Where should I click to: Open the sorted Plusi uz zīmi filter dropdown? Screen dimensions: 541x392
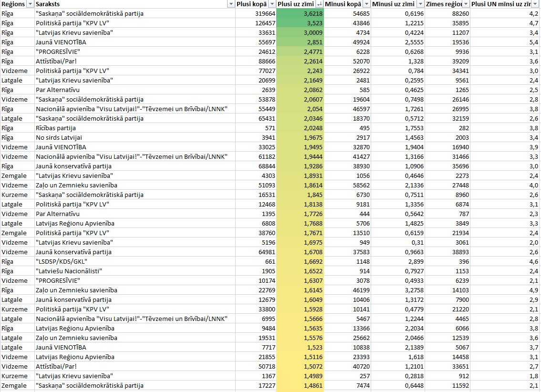pyautogui.click(x=320, y=4)
